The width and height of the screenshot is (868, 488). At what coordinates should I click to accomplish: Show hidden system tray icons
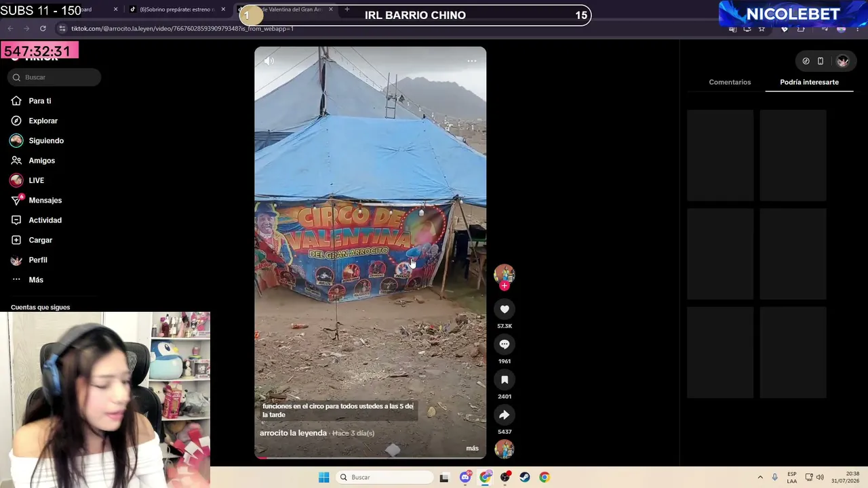(760, 477)
